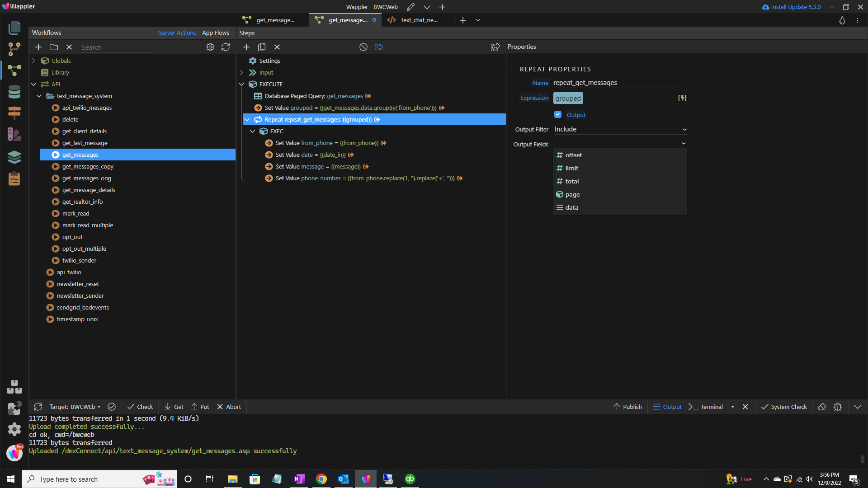Toggle the target connection check circle

[112, 407]
